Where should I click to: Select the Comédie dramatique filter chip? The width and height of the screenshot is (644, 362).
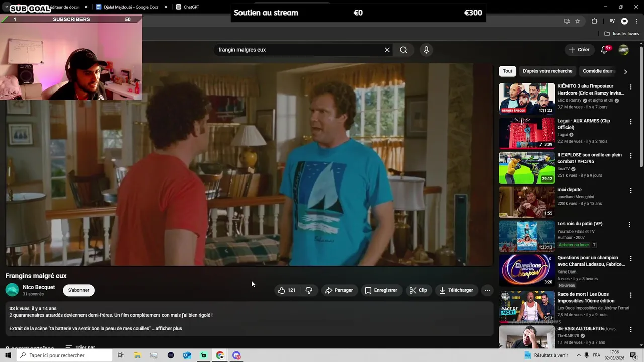tap(598, 71)
